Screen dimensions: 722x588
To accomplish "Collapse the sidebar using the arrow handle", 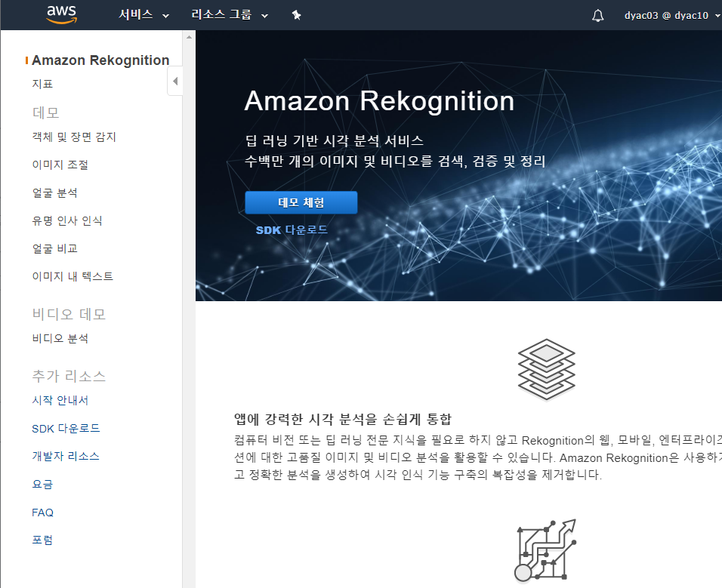I will coord(175,81).
